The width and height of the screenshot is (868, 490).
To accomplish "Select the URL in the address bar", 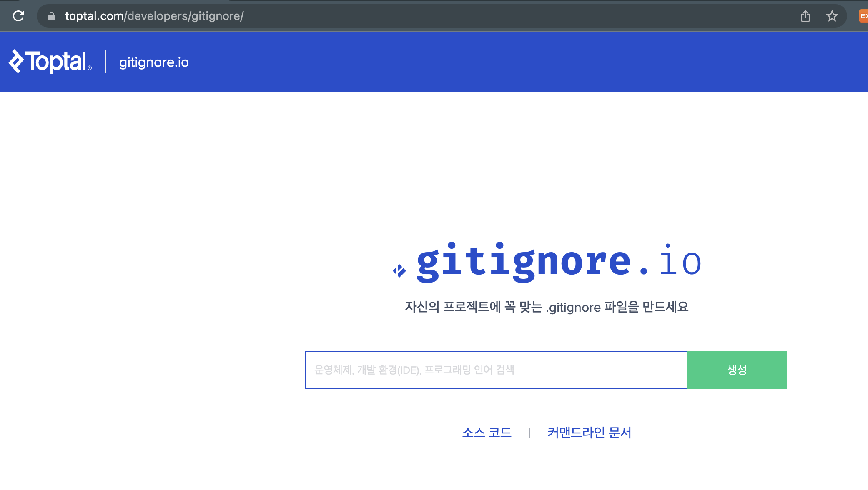I will point(154,16).
